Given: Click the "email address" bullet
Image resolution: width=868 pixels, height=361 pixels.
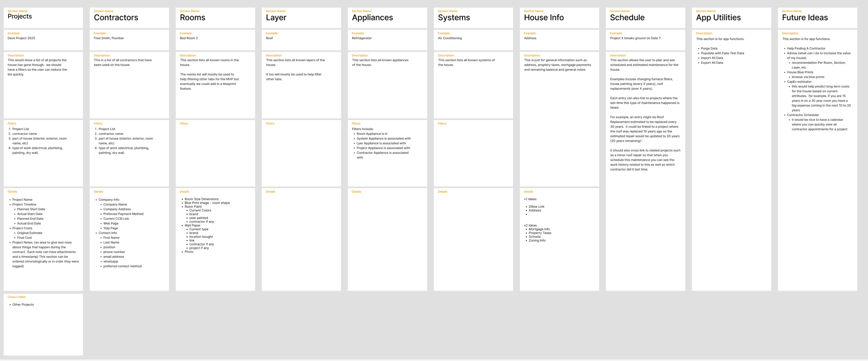Looking at the screenshot, I should pyautogui.click(x=114, y=257).
